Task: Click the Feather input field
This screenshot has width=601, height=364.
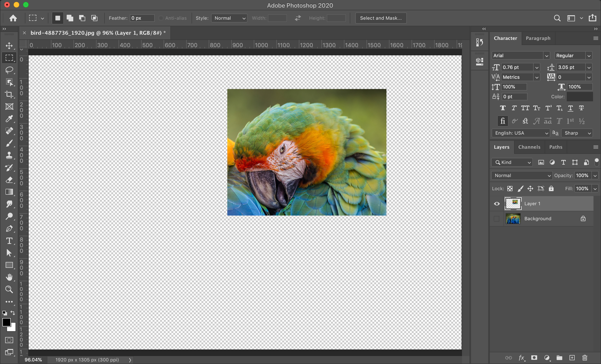Action: click(142, 18)
